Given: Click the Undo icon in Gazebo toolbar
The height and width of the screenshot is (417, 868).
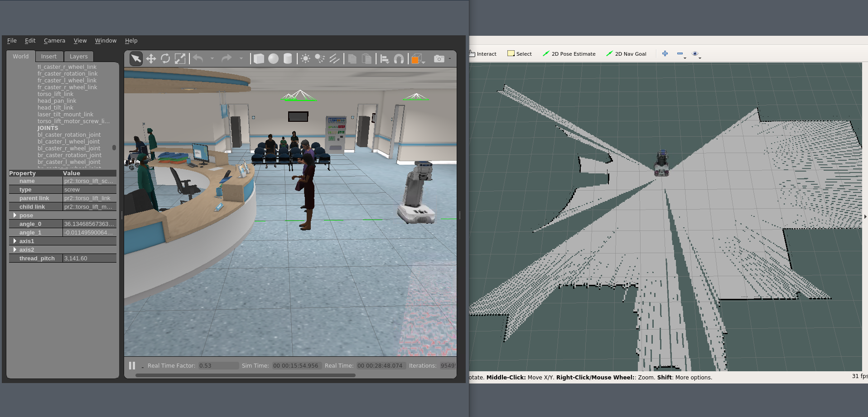Looking at the screenshot, I should point(198,58).
